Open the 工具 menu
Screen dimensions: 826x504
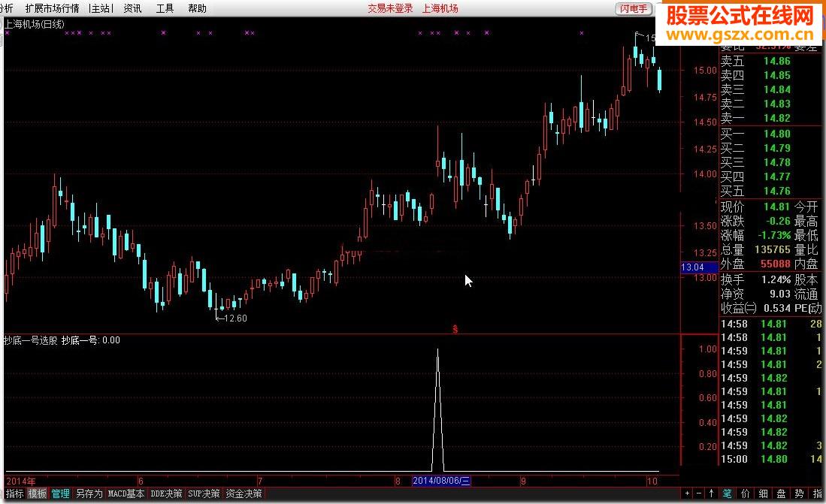165,8
